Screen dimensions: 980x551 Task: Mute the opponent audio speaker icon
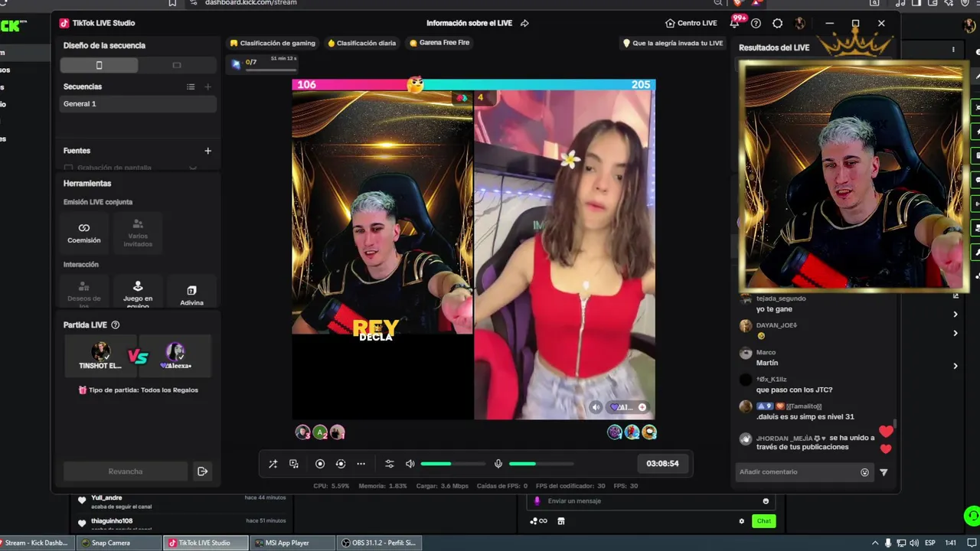tap(596, 407)
